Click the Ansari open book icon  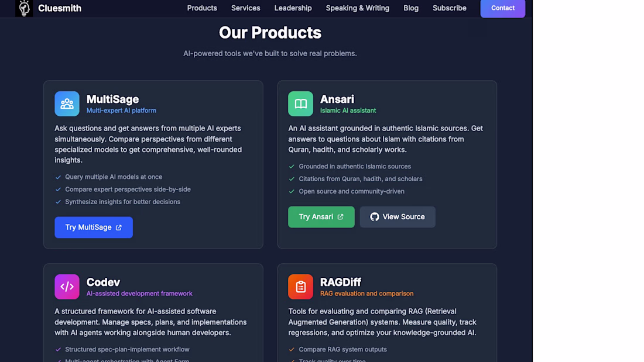pyautogui.click(x=301, y=104)
